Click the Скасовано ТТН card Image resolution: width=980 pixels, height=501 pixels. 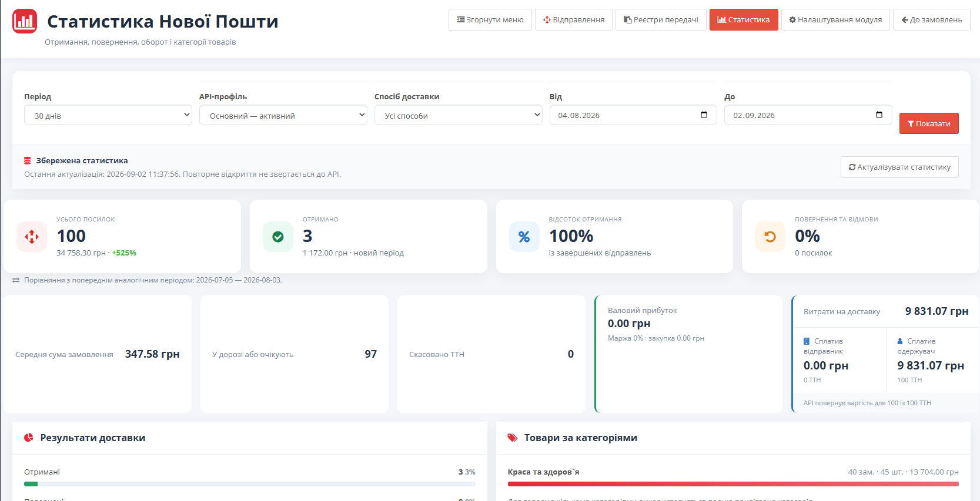(x=491, y=354)
